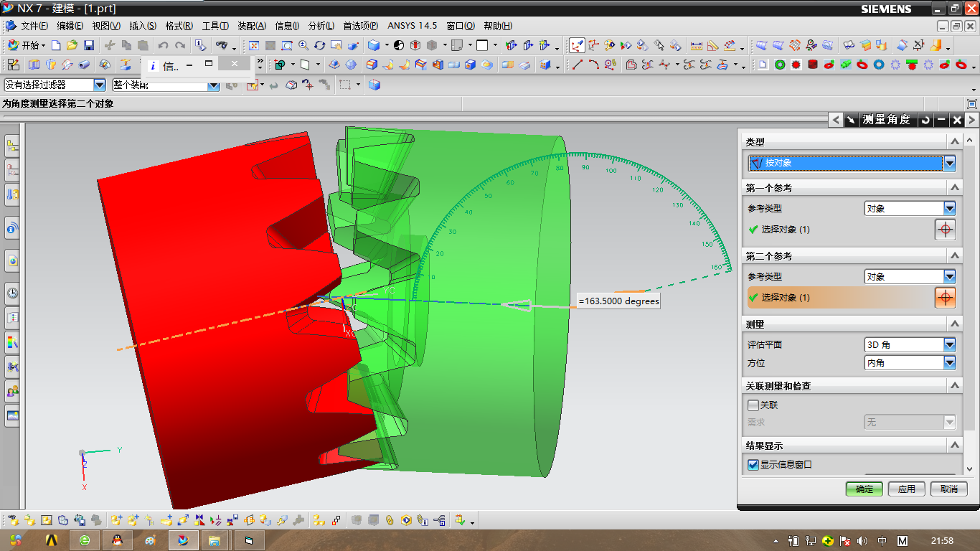The width and height of the screenshot is (980, 551).
Task: Click the 取消 button
Action: click(949, 489)
